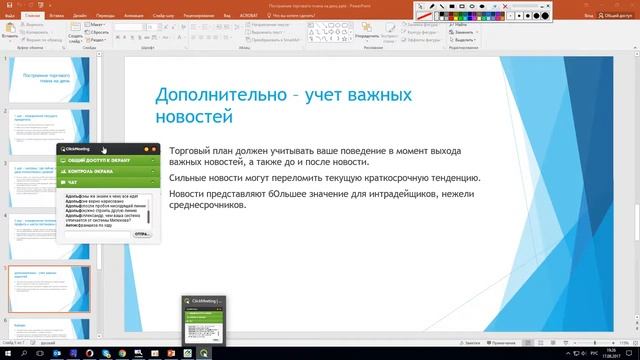Toggle italic formatting
Image resolution: width=640 pixels, height=360 pixels.
pyautogui.click(x=125, y=38)
